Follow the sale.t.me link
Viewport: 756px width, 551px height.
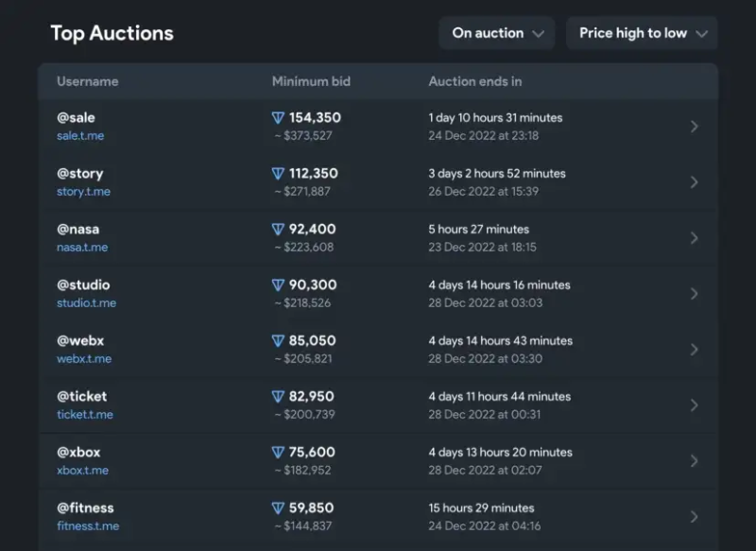[80, 136]
